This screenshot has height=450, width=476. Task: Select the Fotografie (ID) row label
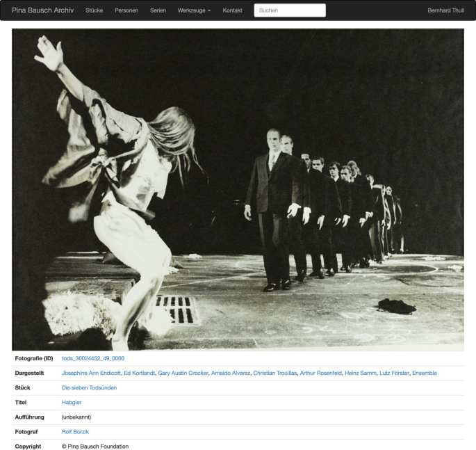[x=34, y=359]
